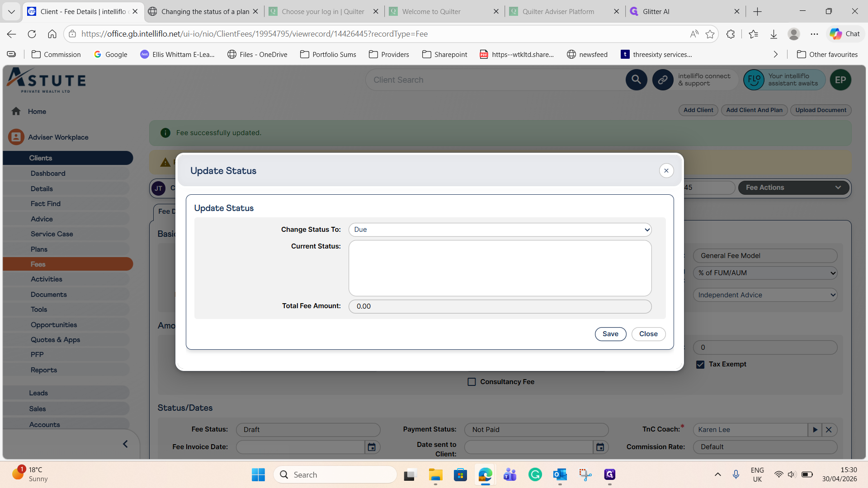
Task: Open the Sharepoint favourites folder
Action: (445, 54)
